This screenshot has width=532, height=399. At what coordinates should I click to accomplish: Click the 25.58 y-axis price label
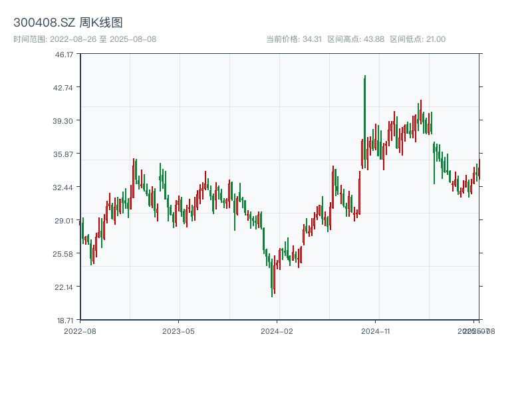tap(65, 254)
